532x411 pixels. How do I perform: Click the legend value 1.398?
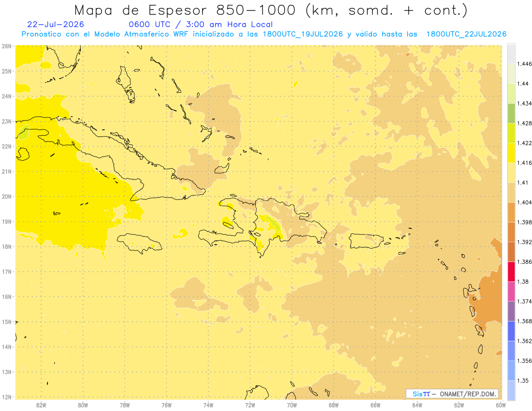pyautogui.click(x=524, y=222)
